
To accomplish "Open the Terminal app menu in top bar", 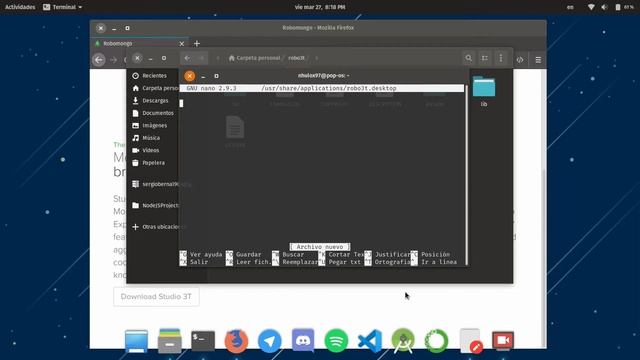I will pos(62,7).
